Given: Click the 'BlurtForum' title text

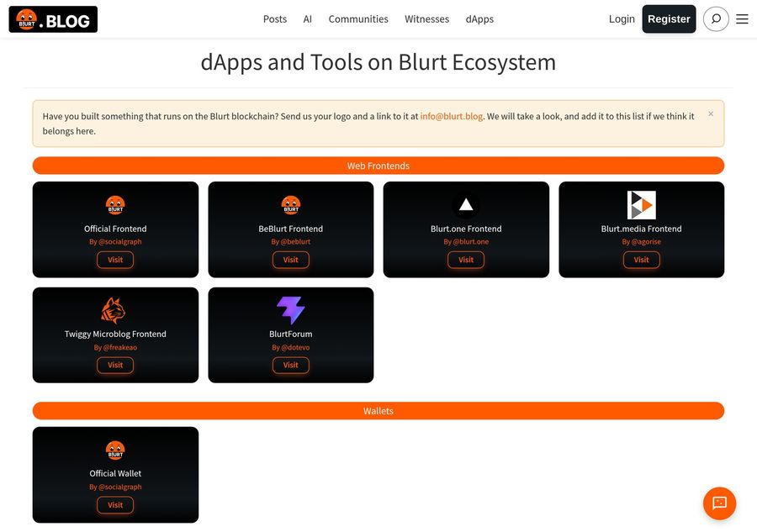Looking at the screenshot, I should pyautogui.click(x=291, y=334).
